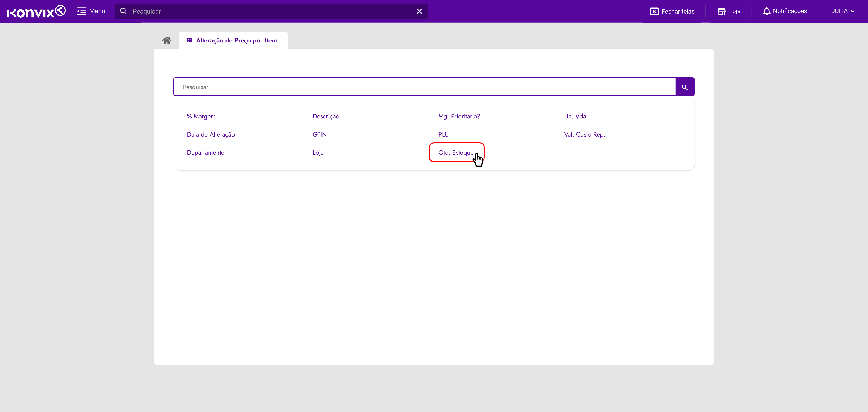868x412 pixels.
Task: Go to the home icon tab
Action: tap(166, 40)
